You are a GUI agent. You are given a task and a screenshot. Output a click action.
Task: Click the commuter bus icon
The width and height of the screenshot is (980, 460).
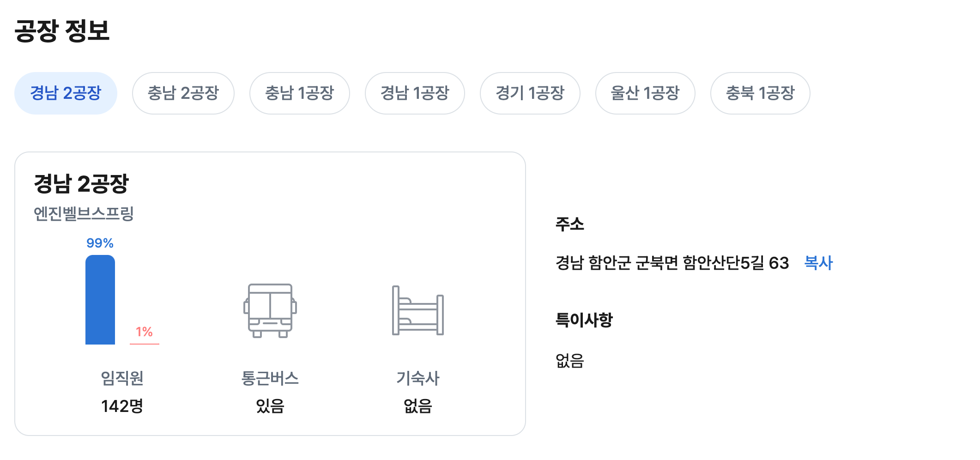[x=270, y=310]
